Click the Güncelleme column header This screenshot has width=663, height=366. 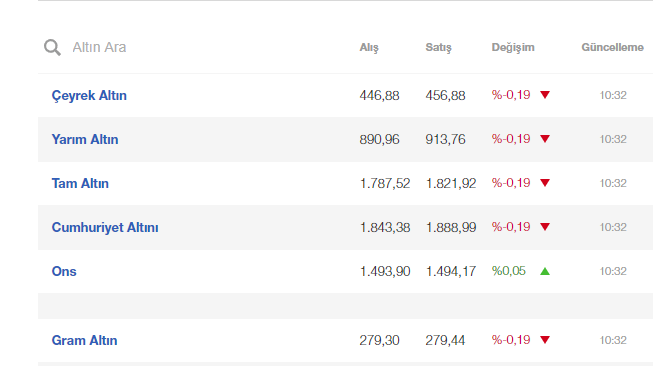pos(612,47)
